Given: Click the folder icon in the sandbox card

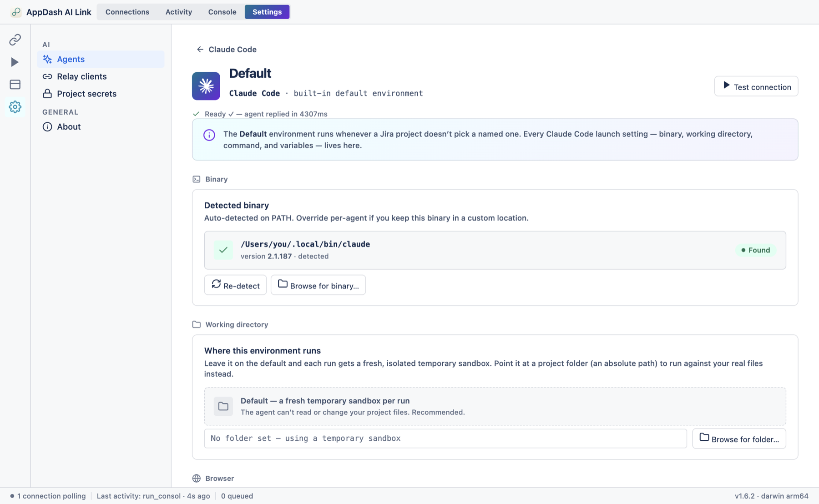Looking at the screenshot, I should [x=223, y=406].
